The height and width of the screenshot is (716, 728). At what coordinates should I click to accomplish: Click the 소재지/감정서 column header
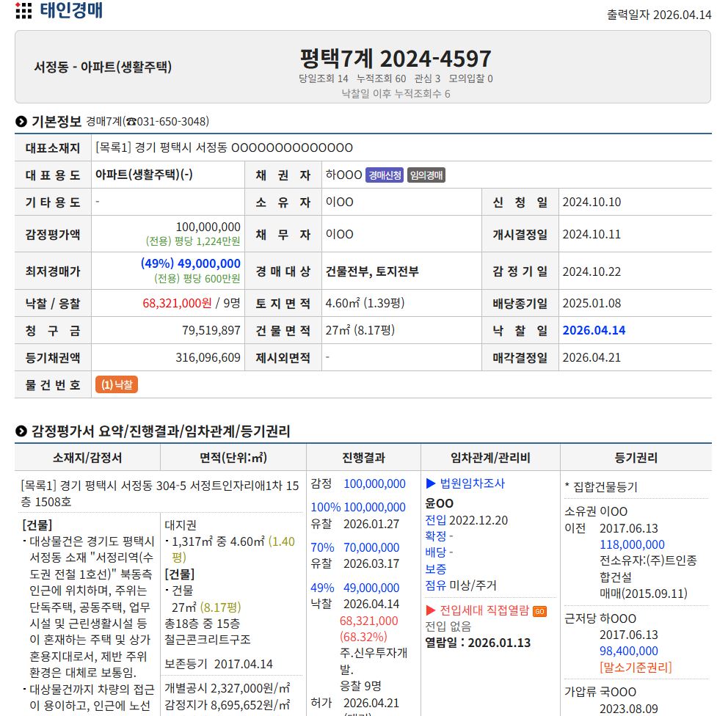(87, 458)
